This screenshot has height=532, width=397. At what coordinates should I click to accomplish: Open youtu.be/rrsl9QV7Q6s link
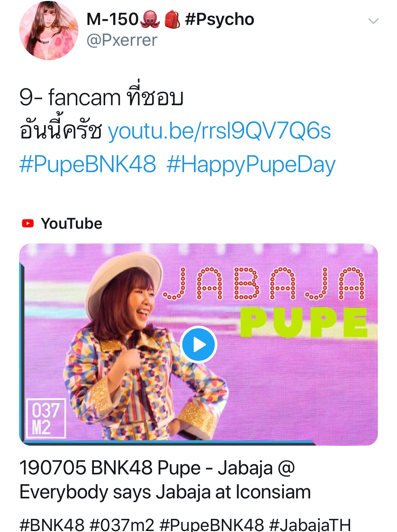coord(219,131)
